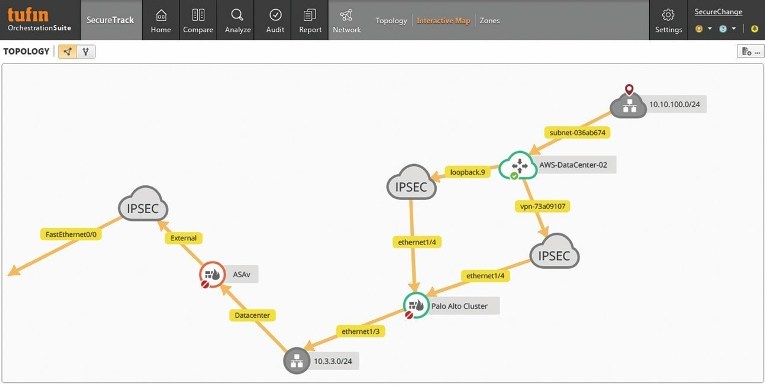
Task: Select the 10.3.3.0/24 network node icon
Action: point(297,361)
